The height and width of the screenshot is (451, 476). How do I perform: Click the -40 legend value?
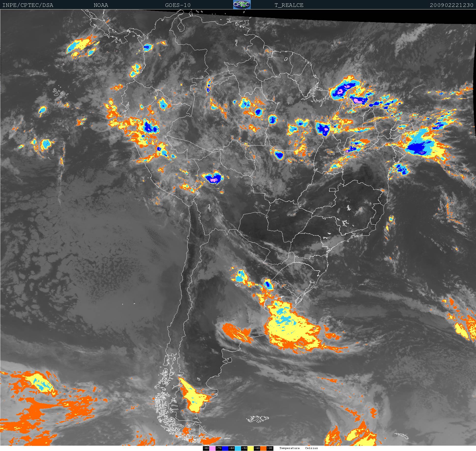(x=257, y=448)
